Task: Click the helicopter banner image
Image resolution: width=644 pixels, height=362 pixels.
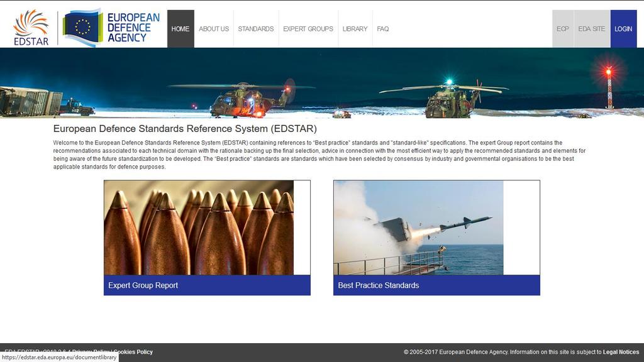Action: point(322,83)
